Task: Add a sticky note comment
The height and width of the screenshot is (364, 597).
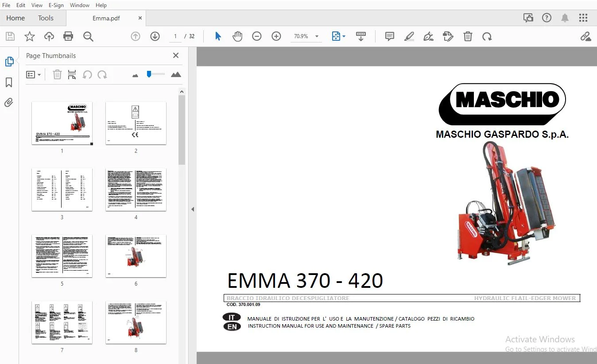Action: (390, 36)
